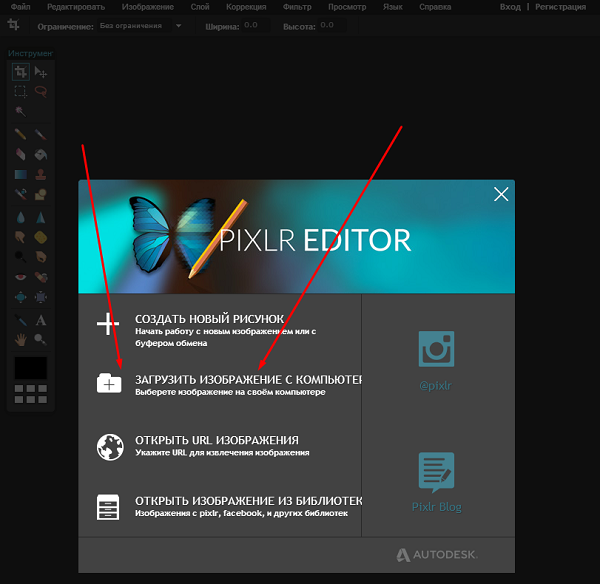This screenshot has height=584, width=600.
Task: Click the Высота height input field
Action: 332,25
